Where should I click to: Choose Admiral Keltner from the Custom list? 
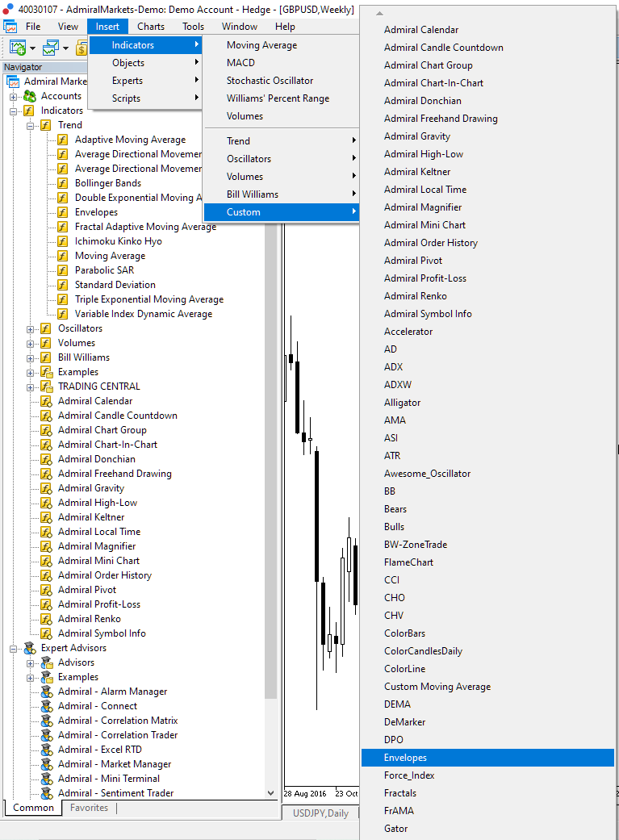tap(487, 171)
